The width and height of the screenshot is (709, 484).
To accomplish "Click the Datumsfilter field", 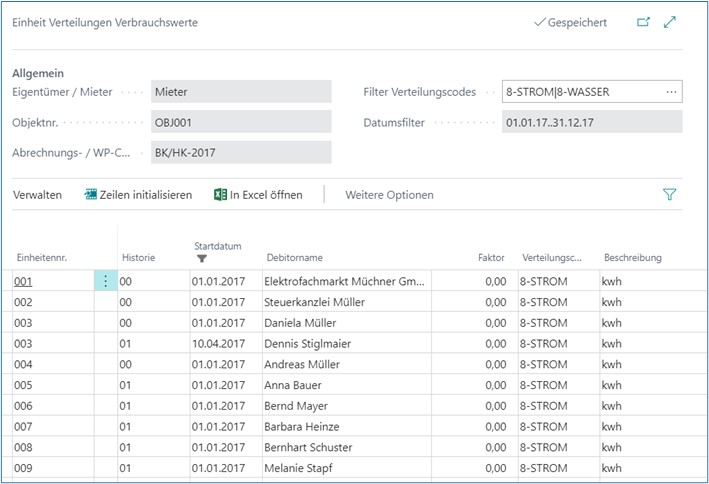I will click(590, 122).
